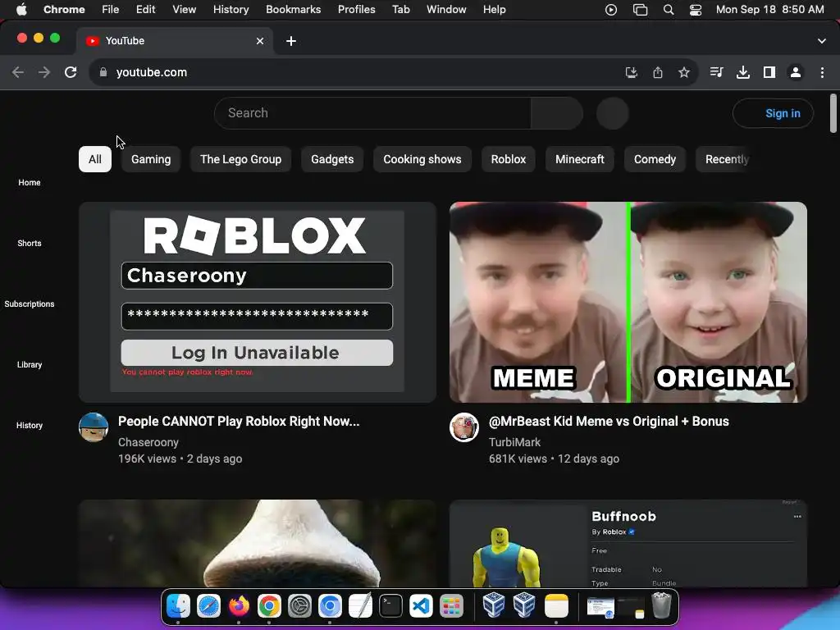The width and height of the screenshot is (840, 630).
Task: Open the Profiles menu
Action: pyautogui.click(x=356, y=10)
